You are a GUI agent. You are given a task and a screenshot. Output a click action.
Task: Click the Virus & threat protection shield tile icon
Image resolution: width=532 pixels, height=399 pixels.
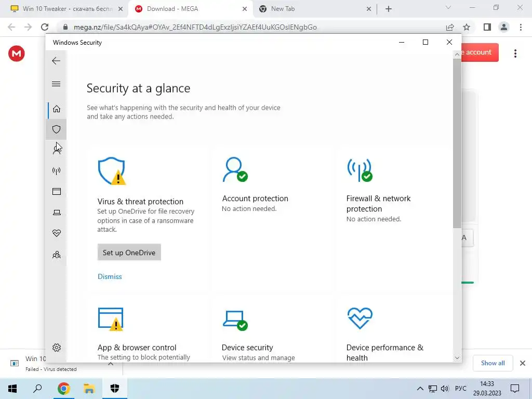[x=112, y=171]
